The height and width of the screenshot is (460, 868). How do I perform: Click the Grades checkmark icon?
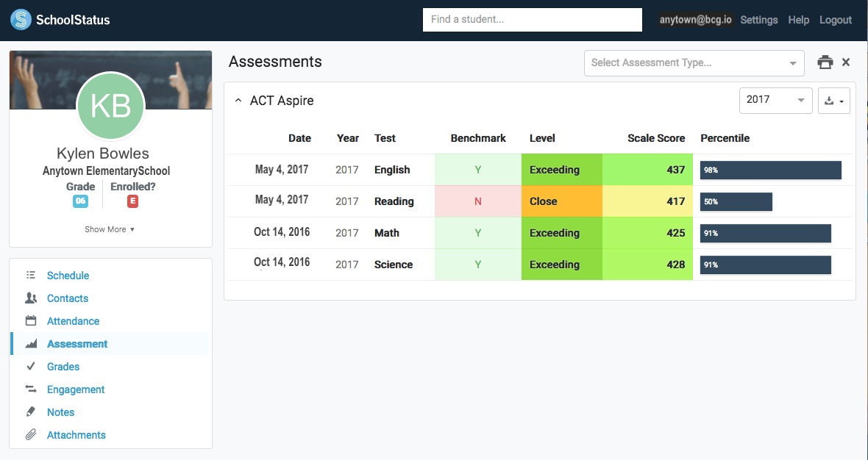tap(31, 366)
